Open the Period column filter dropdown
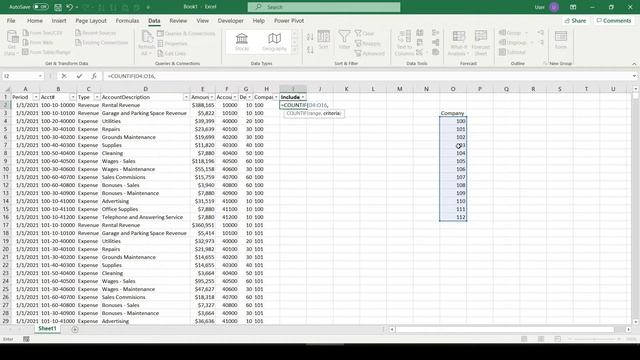This screenshot has width=640, height=360. click(36, 97)
